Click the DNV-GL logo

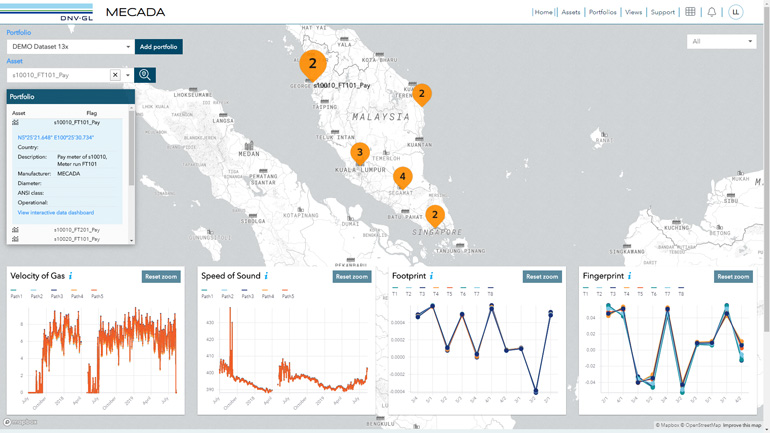[x=47, y=12]
